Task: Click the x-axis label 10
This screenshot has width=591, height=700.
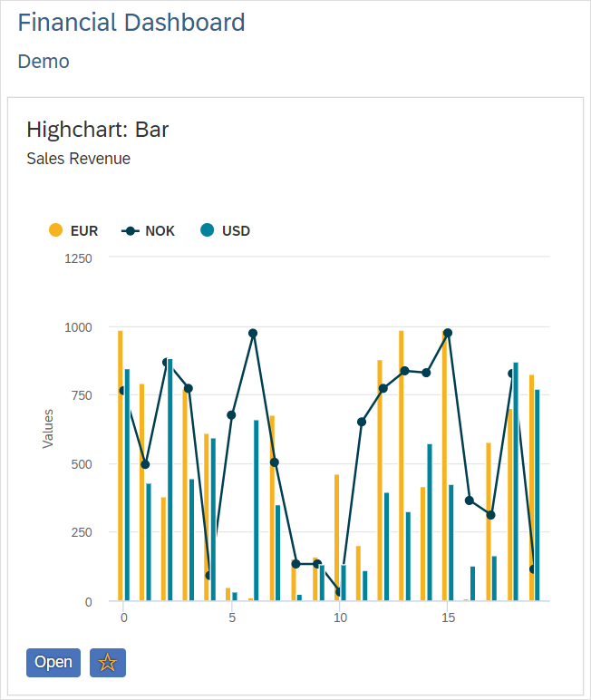Action: (340, 617)
